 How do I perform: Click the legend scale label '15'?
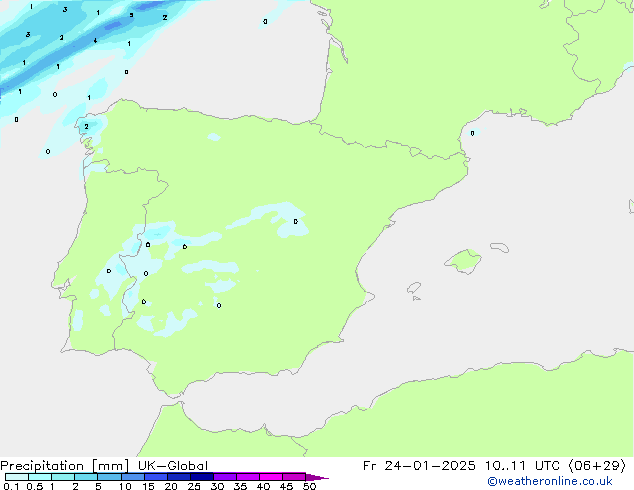coord(148,486)
